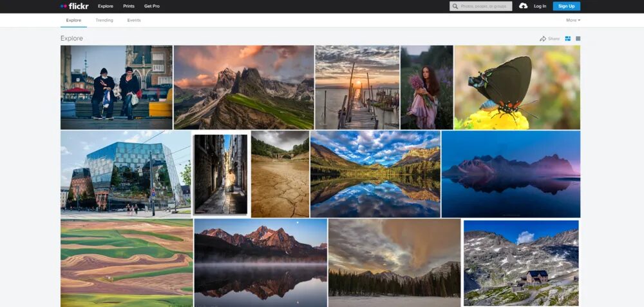The image size is (644, 307).
Task: Open the cracked dry earth photo
Action: click(x=280, y=174)
